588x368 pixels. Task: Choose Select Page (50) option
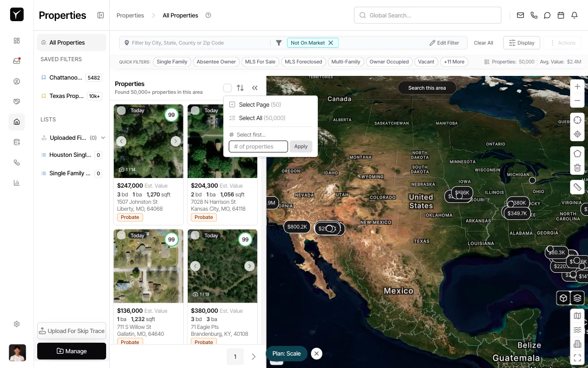coord(260,104)
